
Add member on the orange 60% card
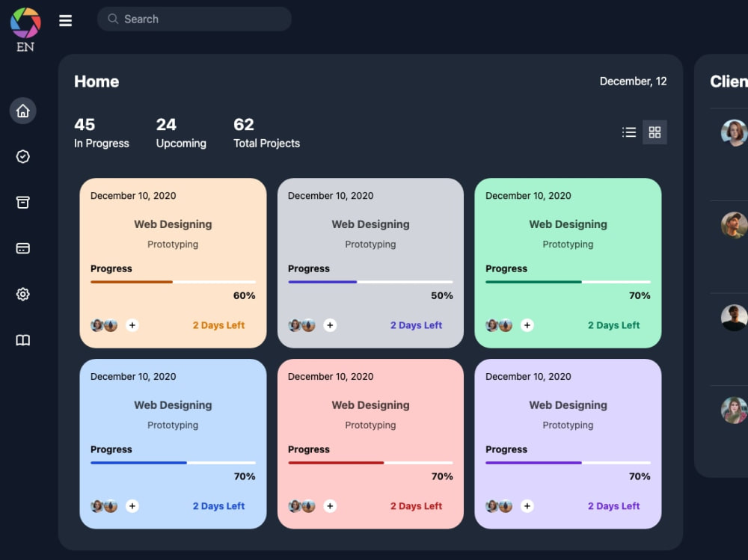pos(132,324)
